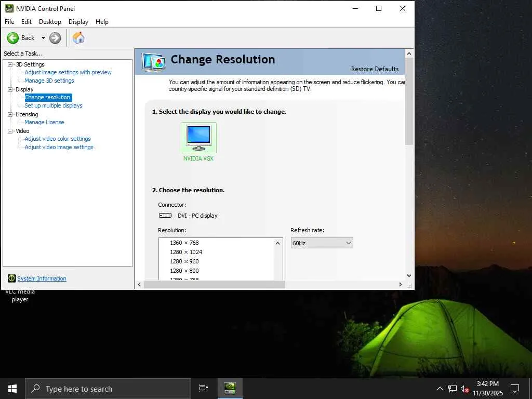The height and width of the screenshot is (399, 532).
Task: Go to the Home page icon
Action: pyautogui.click(x=78, y=37)
